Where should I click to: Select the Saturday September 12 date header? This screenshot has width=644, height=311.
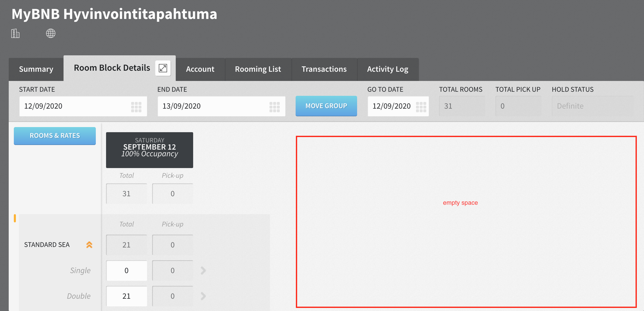pos(150,150)
